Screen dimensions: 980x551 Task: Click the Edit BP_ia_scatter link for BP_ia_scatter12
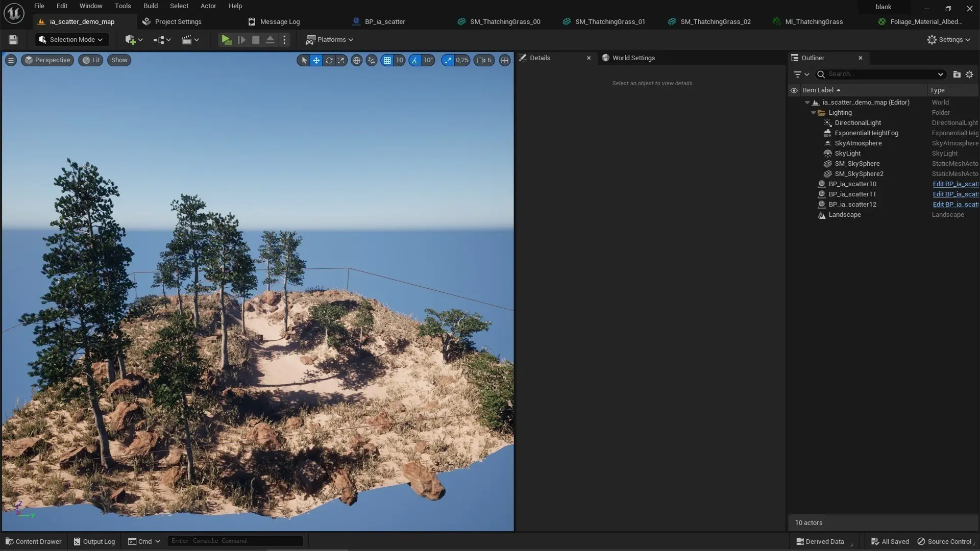tap(955, 205)
